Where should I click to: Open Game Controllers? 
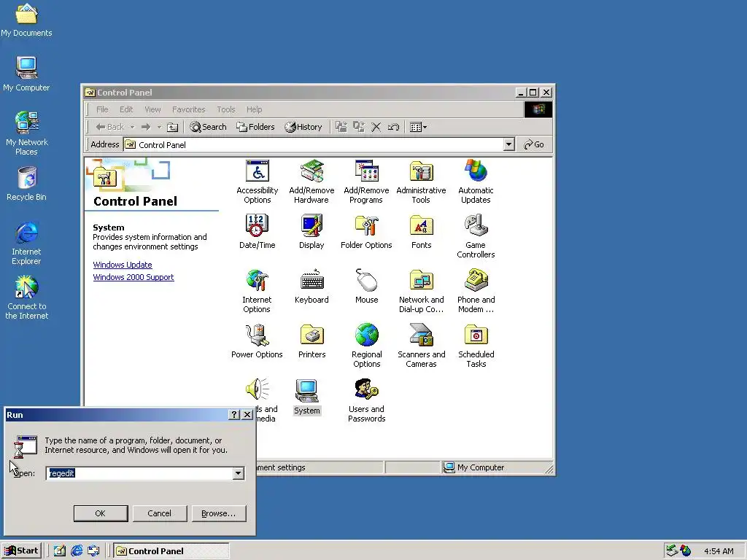click(x=476, y=236)
